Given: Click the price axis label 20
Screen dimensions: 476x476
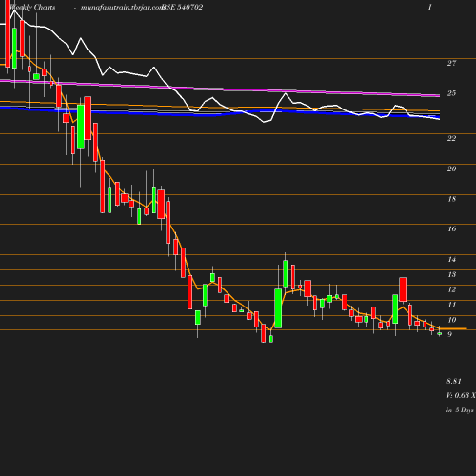Looking at the screenshot, I should [451, 169].
